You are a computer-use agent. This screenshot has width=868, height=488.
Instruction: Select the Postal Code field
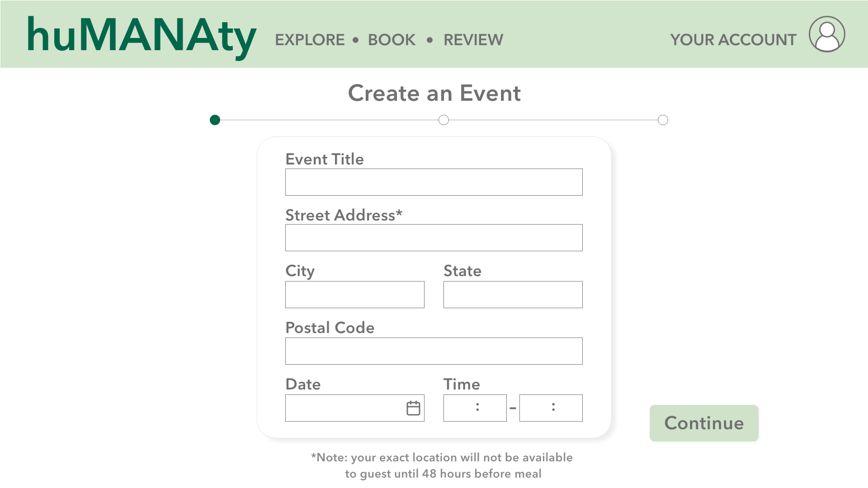[x=434, y=351]
